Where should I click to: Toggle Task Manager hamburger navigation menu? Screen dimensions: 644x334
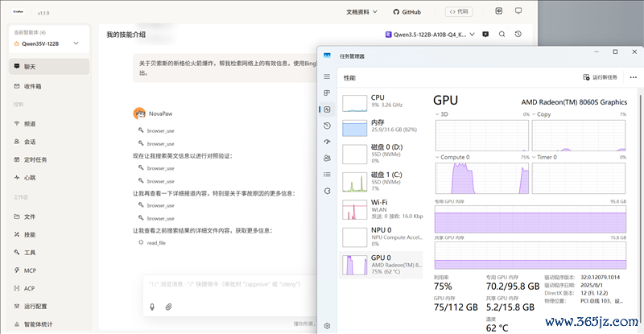click(x=327, y=76)
